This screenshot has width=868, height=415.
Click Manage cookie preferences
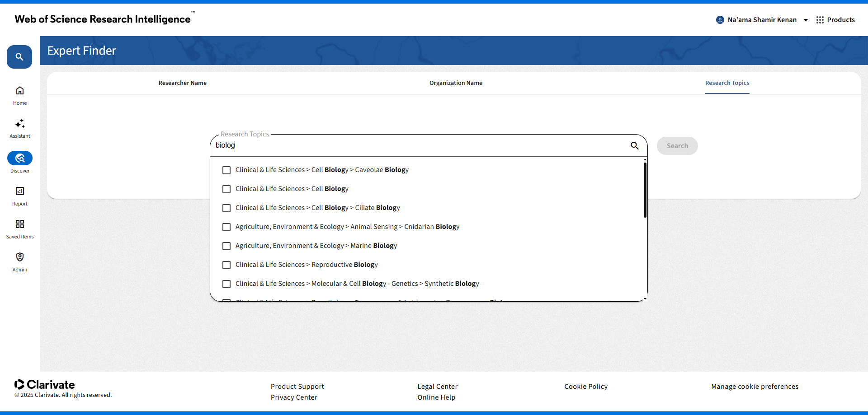coord(755,387)
